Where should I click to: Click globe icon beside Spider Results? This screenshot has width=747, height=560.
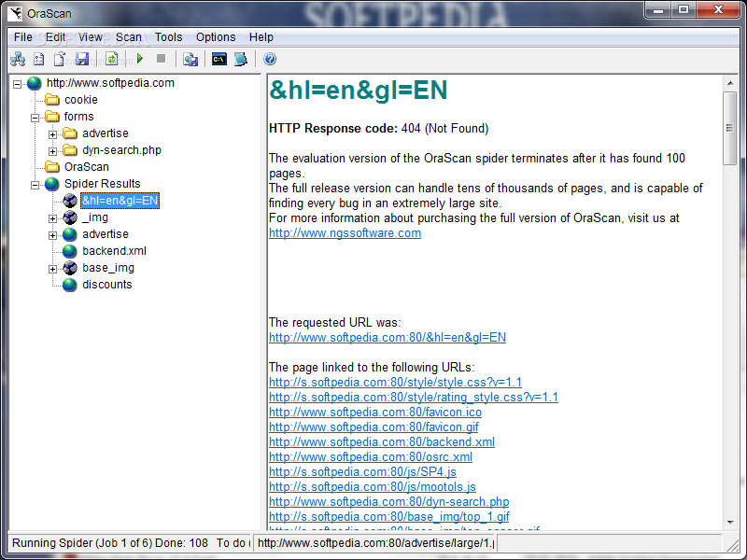pyautogui.click(x=52, y=184)
